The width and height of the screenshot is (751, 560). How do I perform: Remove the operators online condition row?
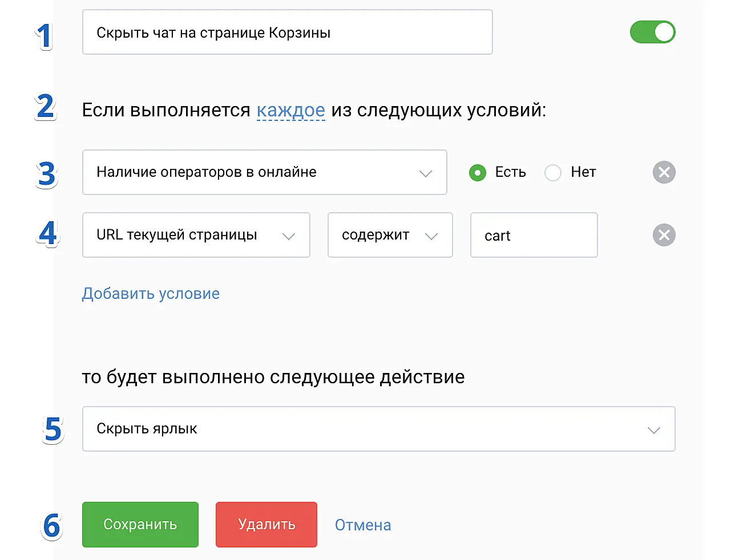coord(664,172)
